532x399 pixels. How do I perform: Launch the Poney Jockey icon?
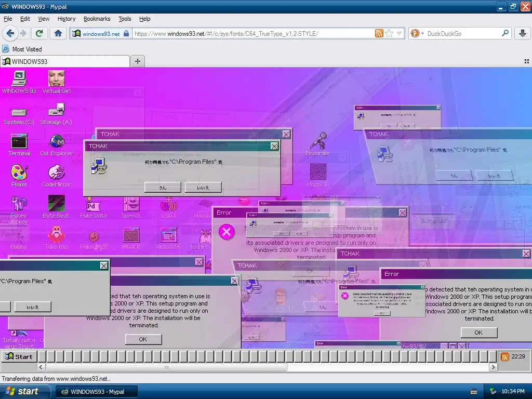(x=19, y=210)
